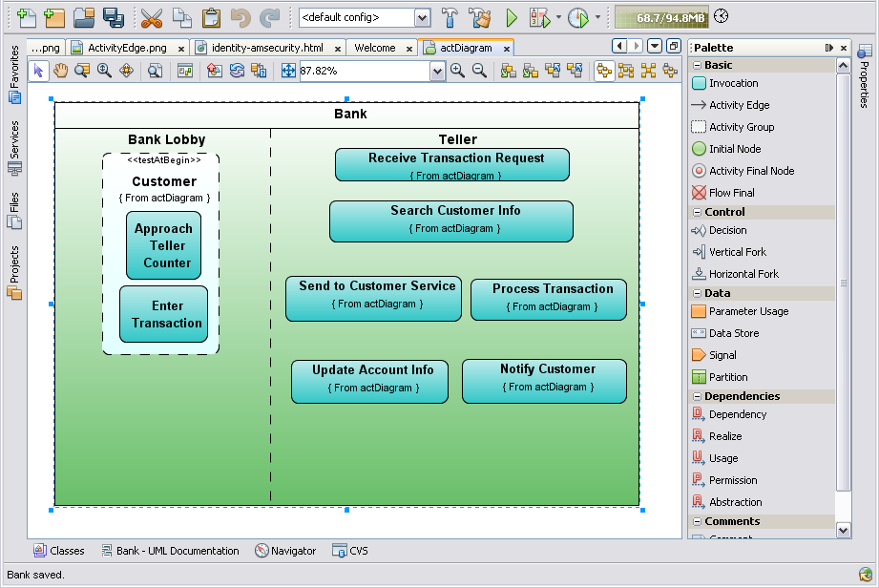
Task: Pick the Flow Final palette item
Action: click(731, 193)
